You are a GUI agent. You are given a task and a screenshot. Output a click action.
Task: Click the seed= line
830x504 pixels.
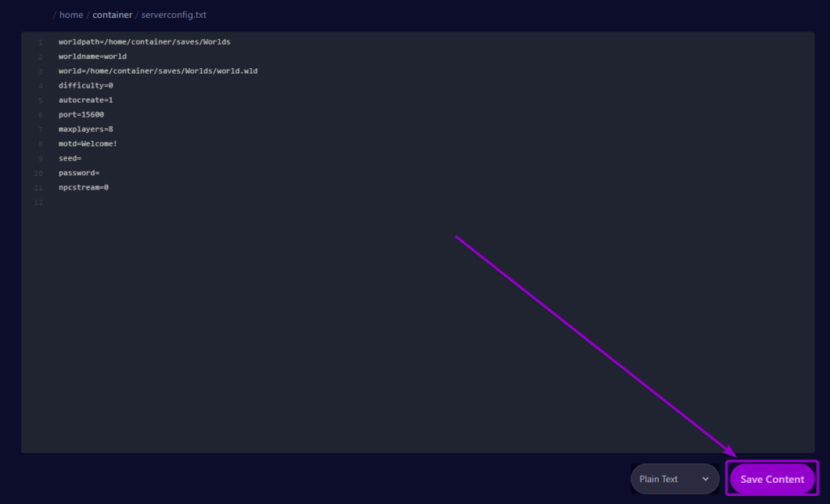(70, 158)
